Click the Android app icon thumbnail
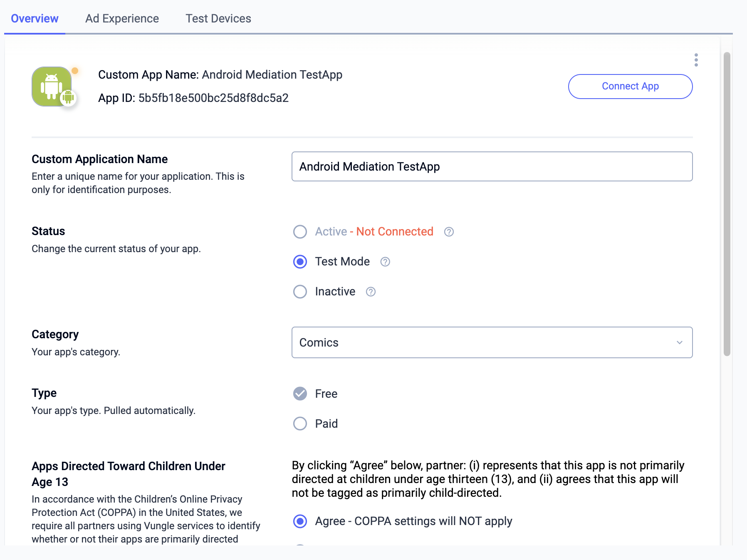 pyautogui.click(x=51, y=86)
